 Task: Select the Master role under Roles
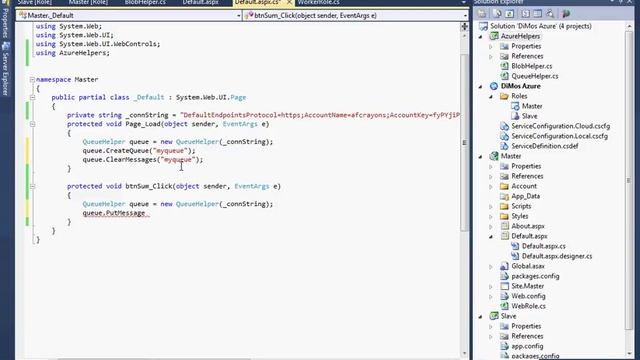click(532, 106)
